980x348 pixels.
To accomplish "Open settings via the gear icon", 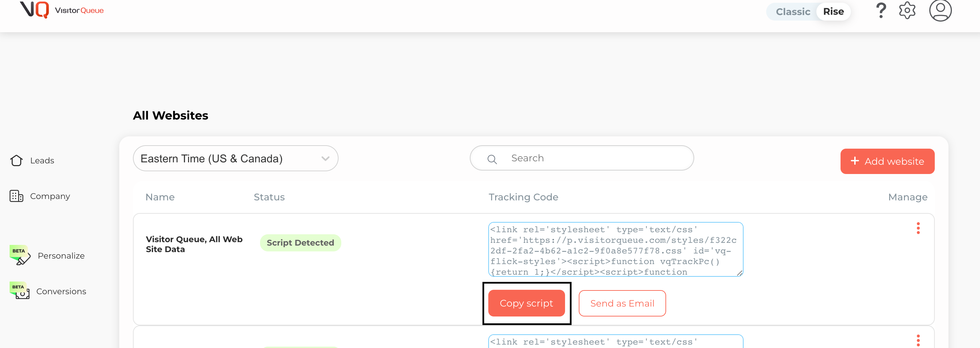I will [x=907, y=11].
